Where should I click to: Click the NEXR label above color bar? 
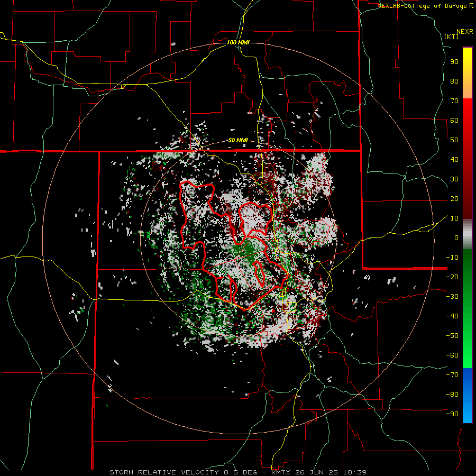tap(465, 32)
